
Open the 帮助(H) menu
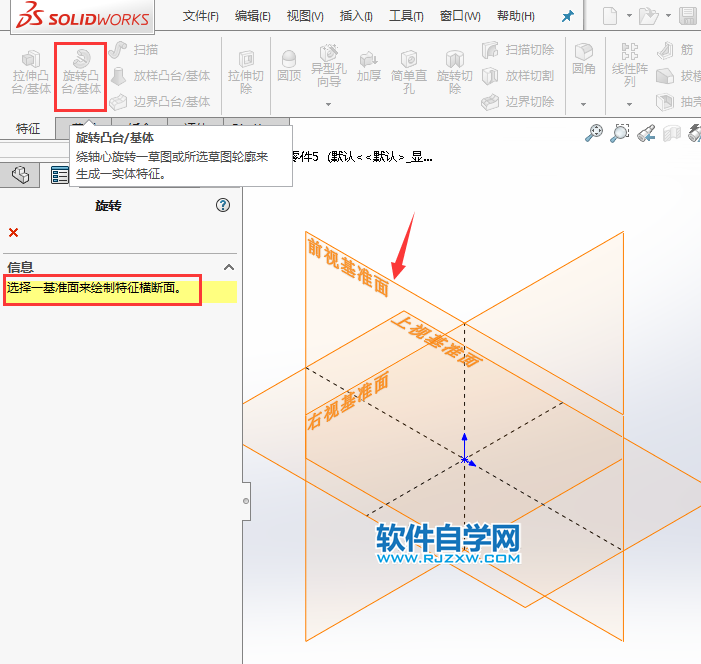point(515,17)
